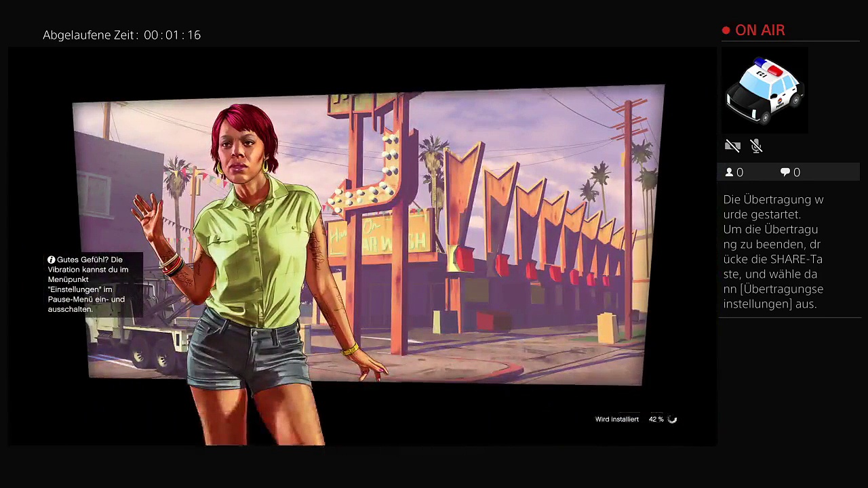Select the 'Wird installiert' status label
The image size is (868, 488).
click(616, 420)
